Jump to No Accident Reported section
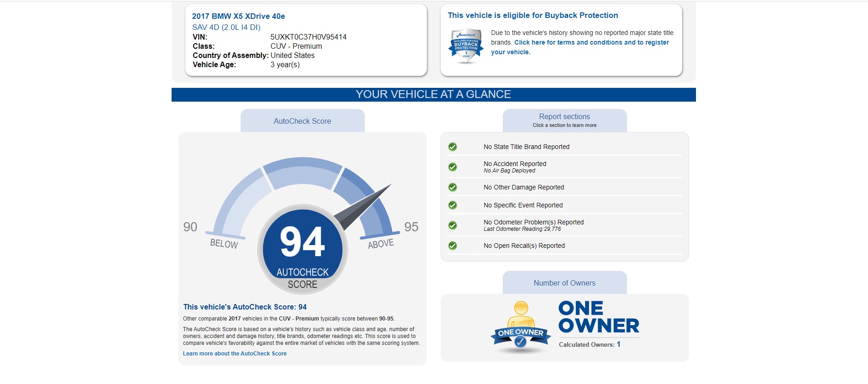Viewport: 868px width, 384px height. click(x=515, y=164)
